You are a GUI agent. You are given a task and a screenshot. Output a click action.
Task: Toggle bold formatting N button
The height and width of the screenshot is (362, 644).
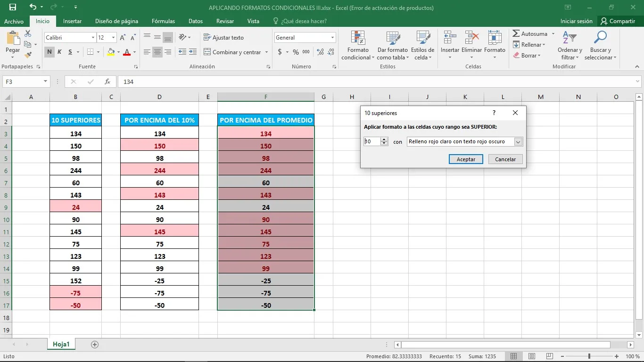pyautogui.click(x=49, y=52)
